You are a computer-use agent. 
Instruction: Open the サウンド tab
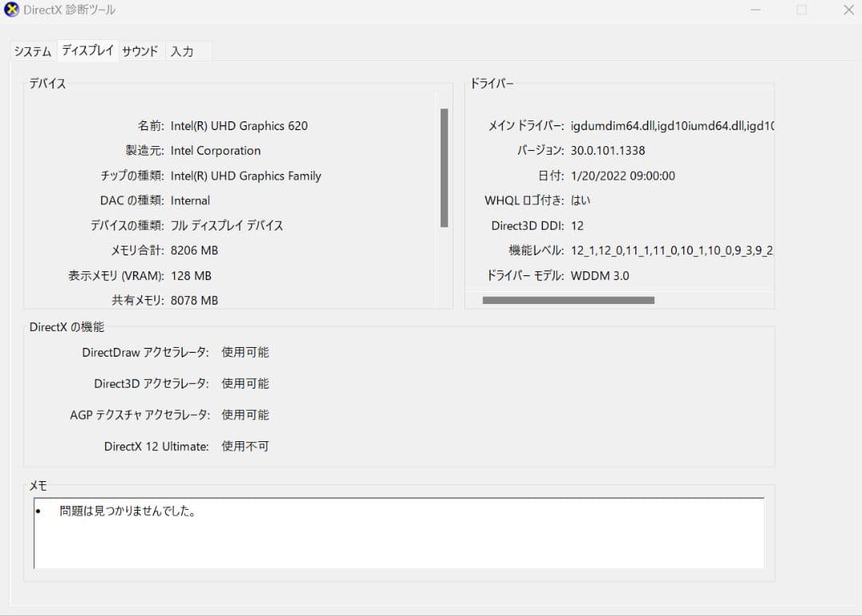point(139,51)
